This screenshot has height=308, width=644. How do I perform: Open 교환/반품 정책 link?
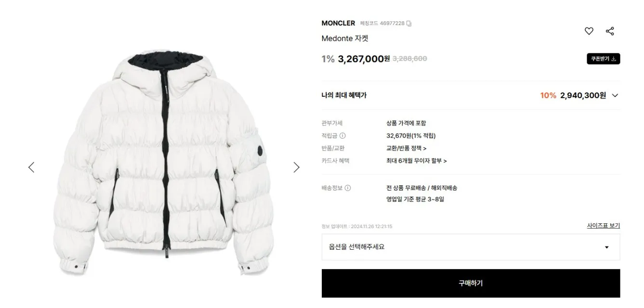pos(406,148)
